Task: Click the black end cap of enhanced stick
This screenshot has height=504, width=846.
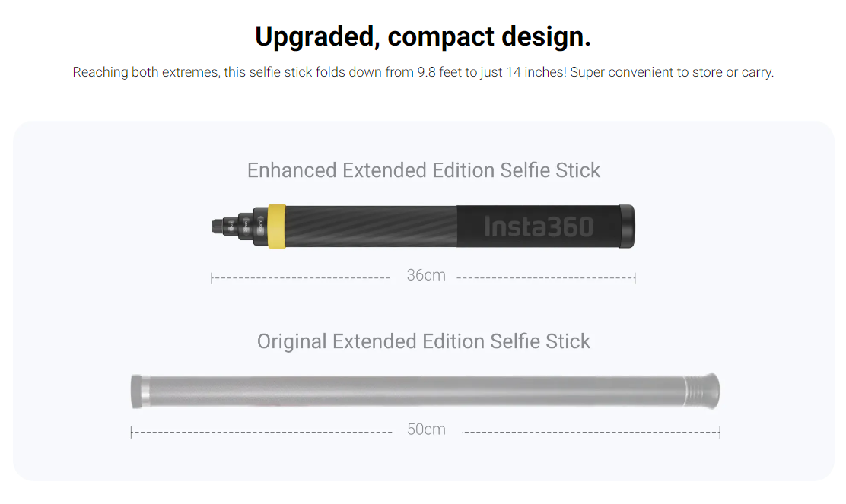Action: tap(627, 227)
